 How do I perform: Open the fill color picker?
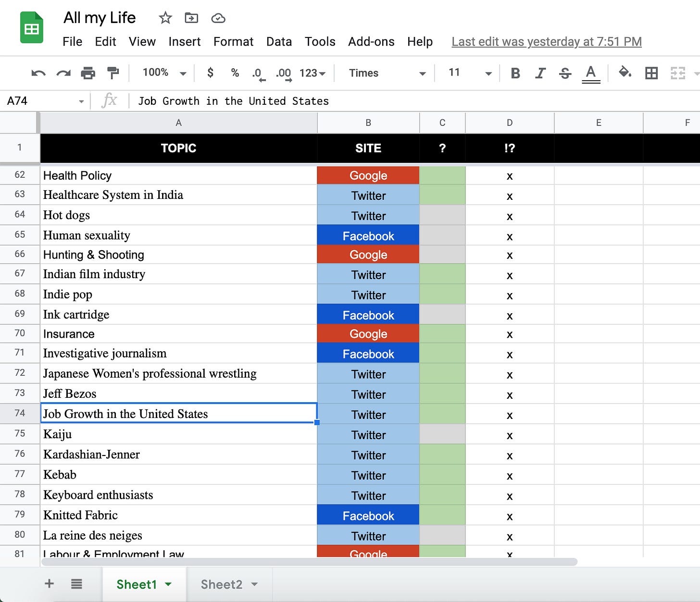click(625, 73)
